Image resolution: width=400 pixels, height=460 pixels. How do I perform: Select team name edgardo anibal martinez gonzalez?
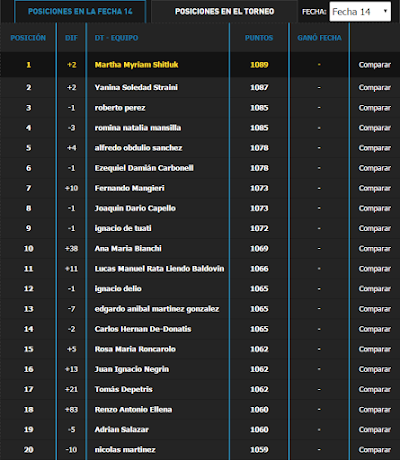click(x=157, y=309)
